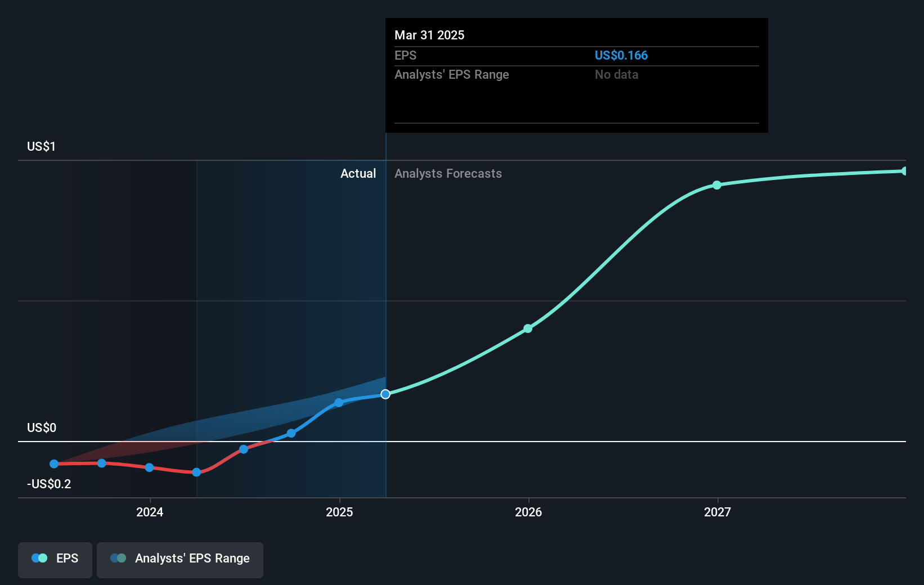Click the 2027 x-axis label

pyautogui.click(x=717, y=512)
